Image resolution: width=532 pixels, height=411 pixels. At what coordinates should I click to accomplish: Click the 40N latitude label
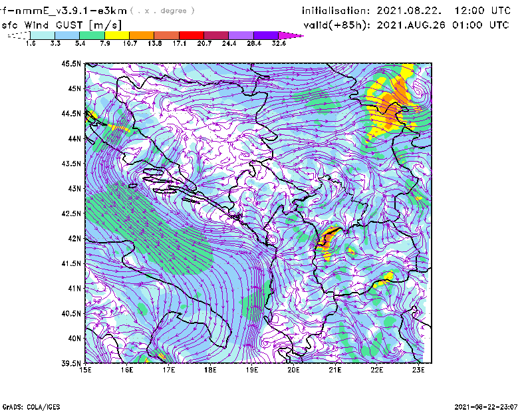click(74, 339)
